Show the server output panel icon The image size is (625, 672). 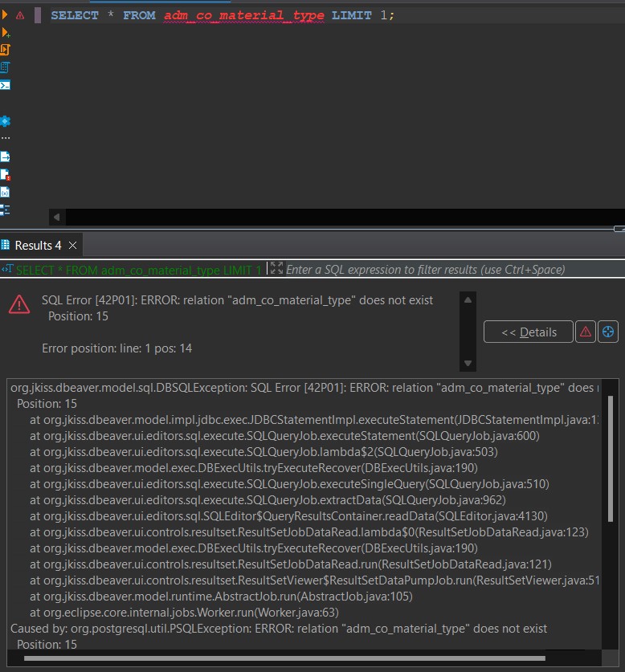pyautogui.click(x=5, y=157)
